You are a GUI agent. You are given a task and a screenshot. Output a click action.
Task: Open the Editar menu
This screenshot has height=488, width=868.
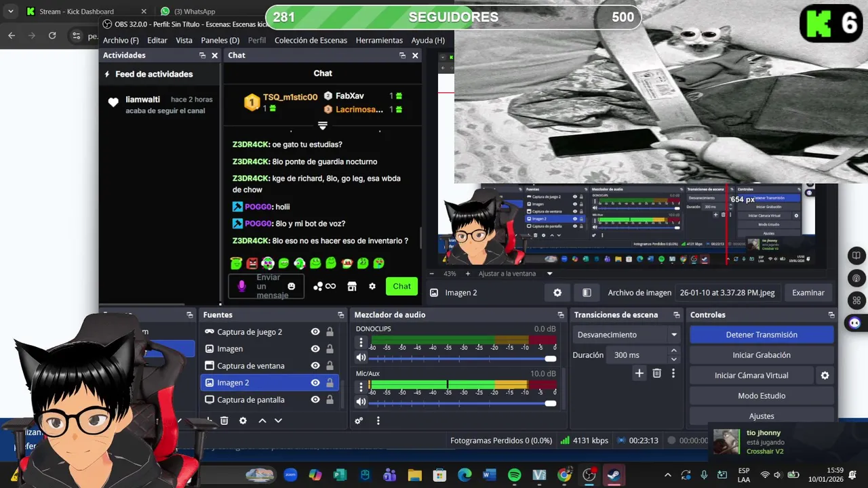pos(157,41)
